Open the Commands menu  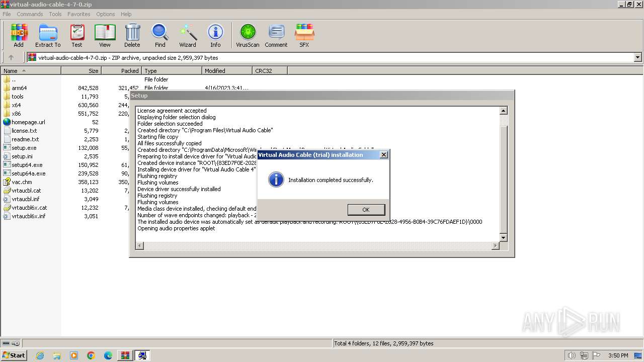click(30, 14)
